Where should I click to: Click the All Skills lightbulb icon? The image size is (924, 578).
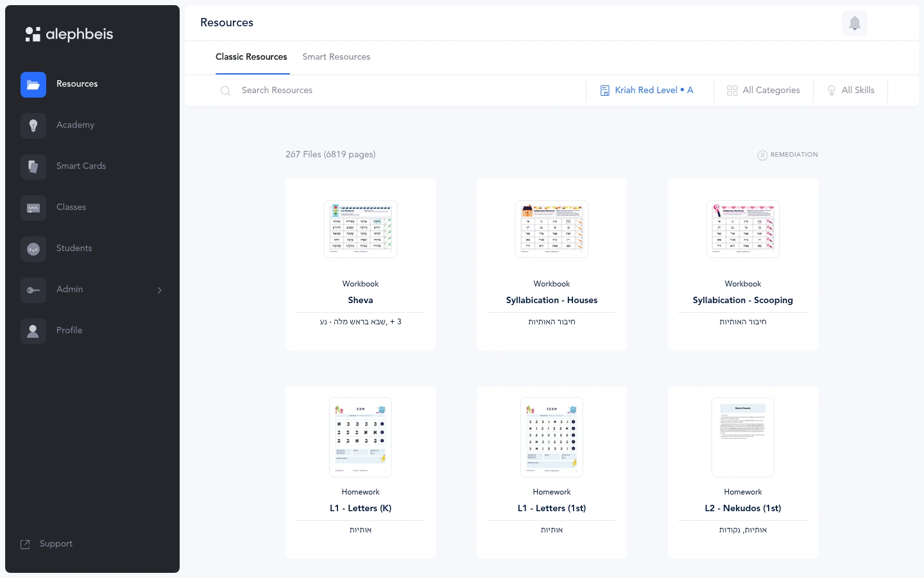point(832,91)
